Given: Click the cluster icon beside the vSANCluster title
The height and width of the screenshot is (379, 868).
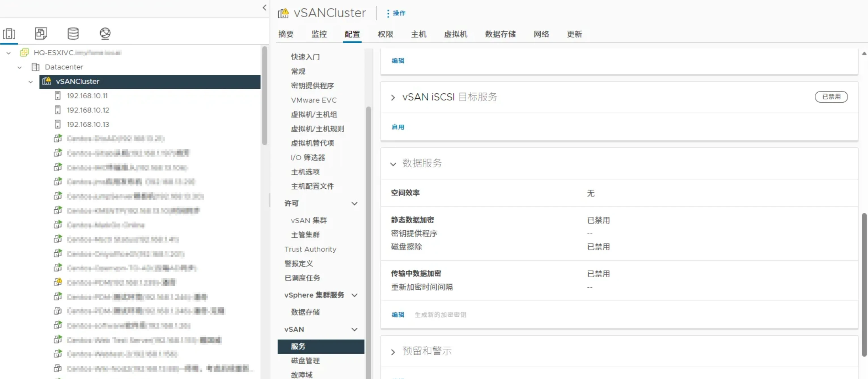Looking at the screenshot, I should (x=283, y=13).
